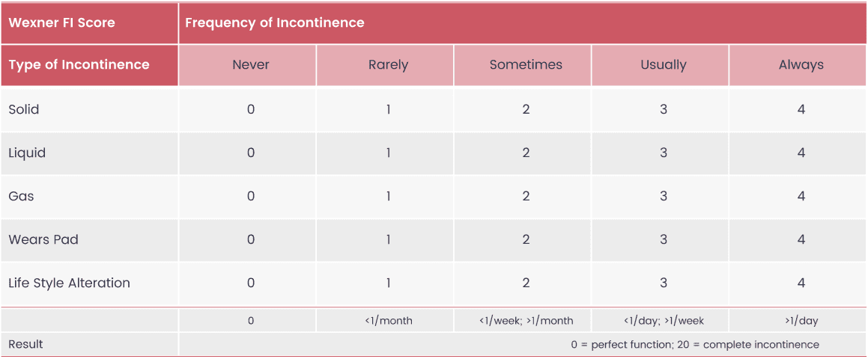
Task: Click the <1/month frequency definition cell
Action: 388,321
